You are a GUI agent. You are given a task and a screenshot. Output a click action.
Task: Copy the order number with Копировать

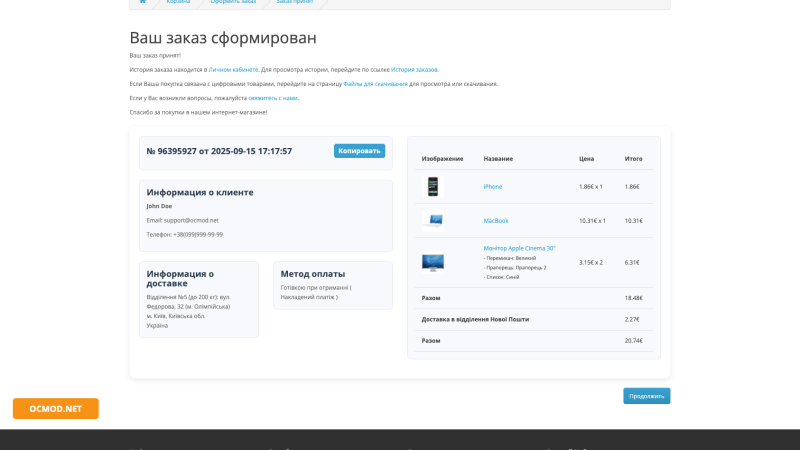tap(360, 151)
